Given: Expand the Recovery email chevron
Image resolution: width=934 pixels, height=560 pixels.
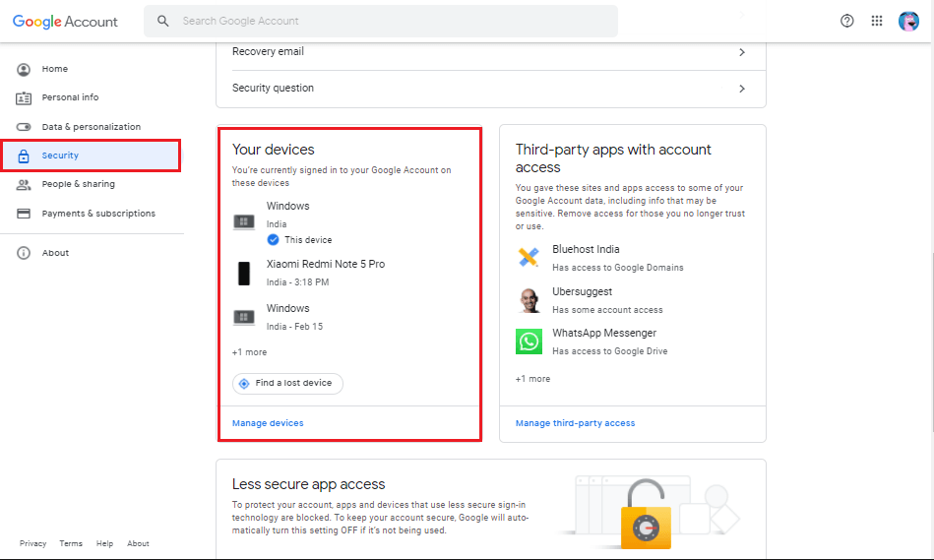Looking at the screenshot, I should 742,52.
